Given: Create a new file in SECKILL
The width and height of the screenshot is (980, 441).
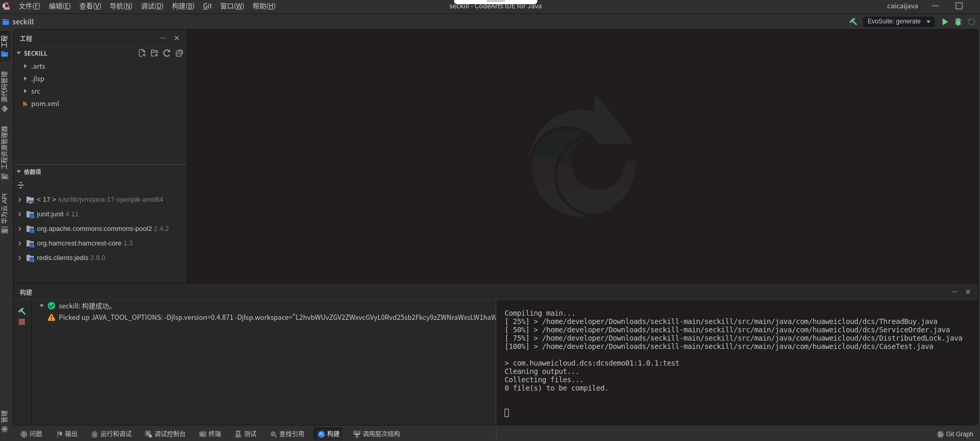Looking at the screenshot, I should coord(142,53).
